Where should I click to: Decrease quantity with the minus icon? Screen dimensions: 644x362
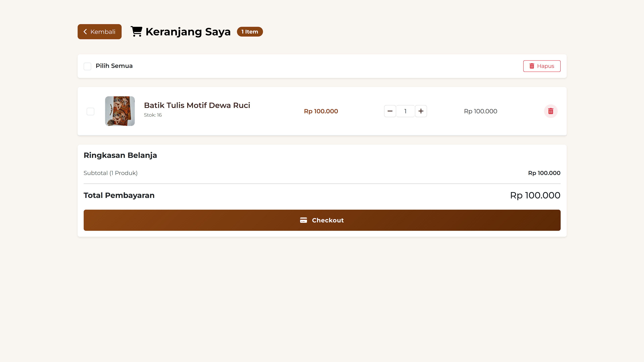390,111
